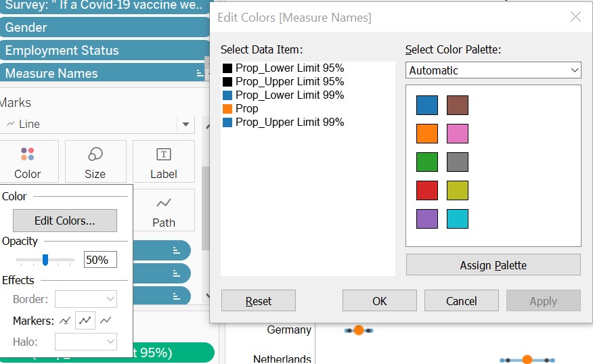Click the Path marks card button

(x=163, y=210)
